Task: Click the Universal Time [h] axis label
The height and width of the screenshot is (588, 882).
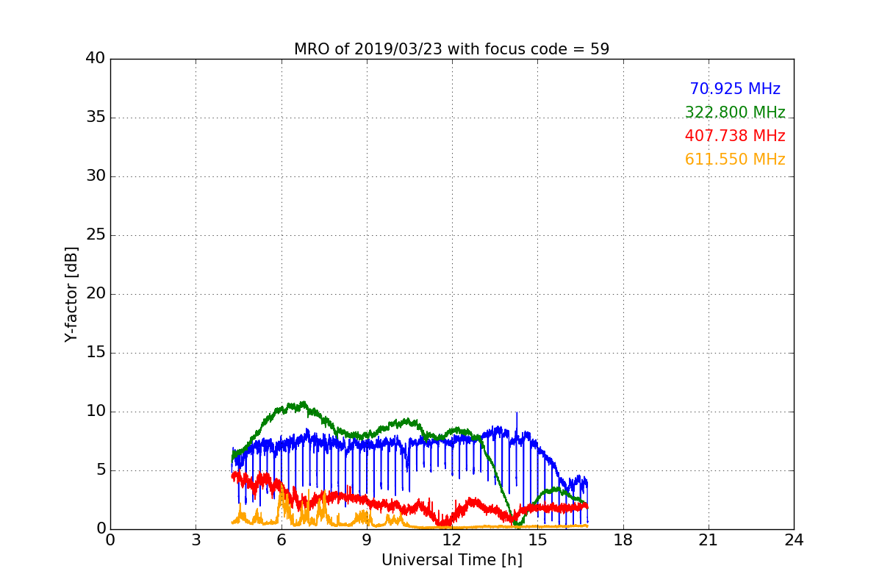Action: tap(451, 560)
